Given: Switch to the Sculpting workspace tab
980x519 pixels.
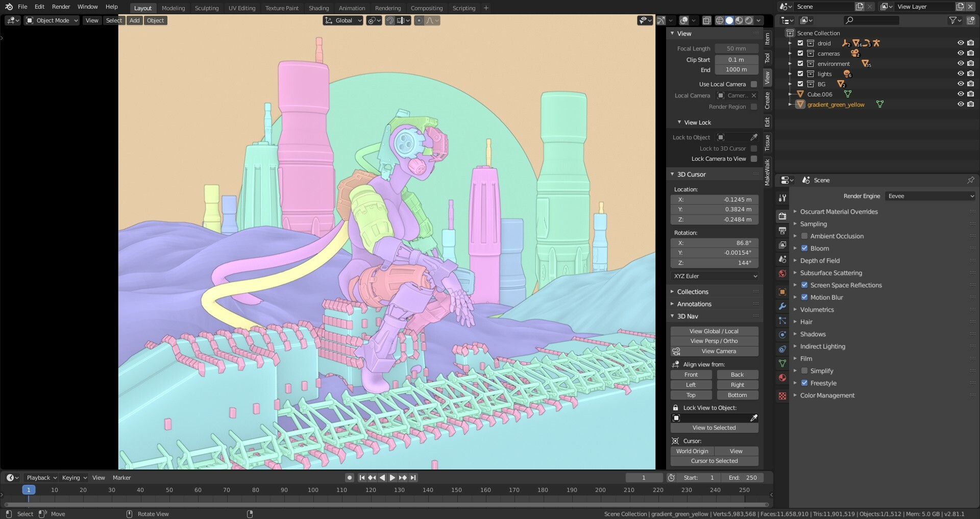Looking at the screenshot, I should (207, 8).
